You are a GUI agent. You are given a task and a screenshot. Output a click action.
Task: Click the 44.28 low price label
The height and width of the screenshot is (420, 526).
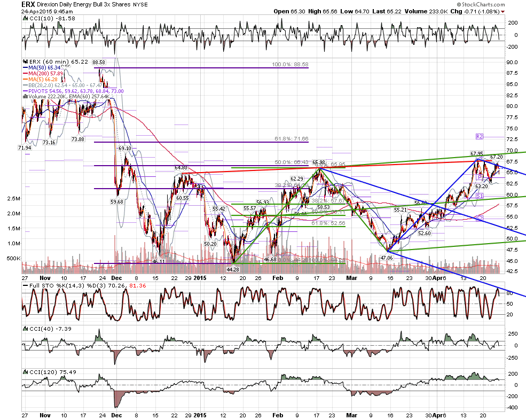pyautogui.click(x=232, y=269)
